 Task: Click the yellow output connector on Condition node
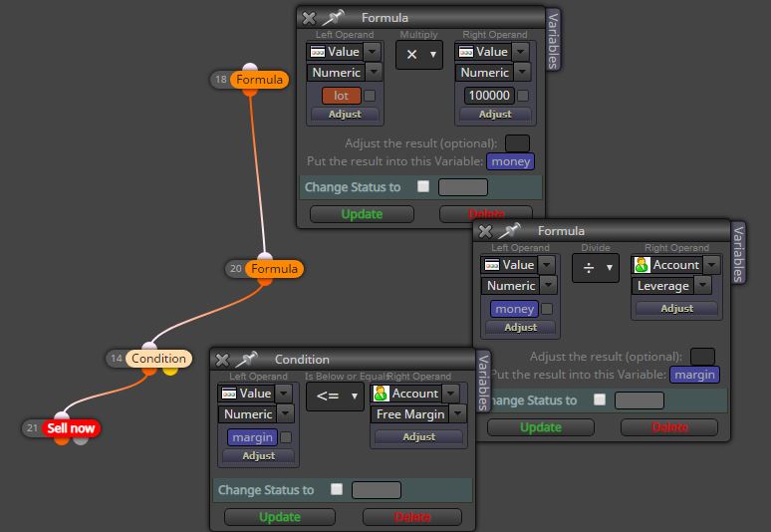pos(170,372)
